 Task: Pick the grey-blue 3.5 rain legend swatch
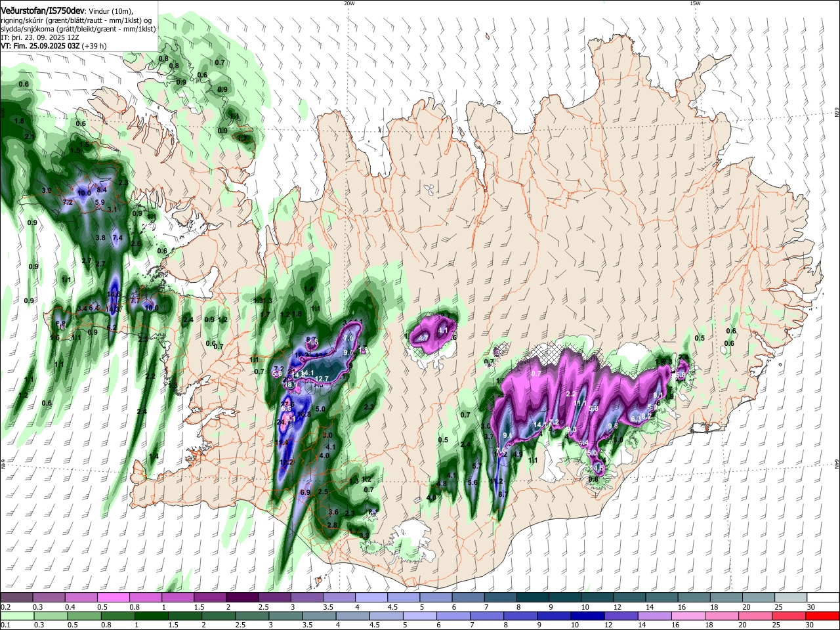pyautogui.click(x=320, y=616)
